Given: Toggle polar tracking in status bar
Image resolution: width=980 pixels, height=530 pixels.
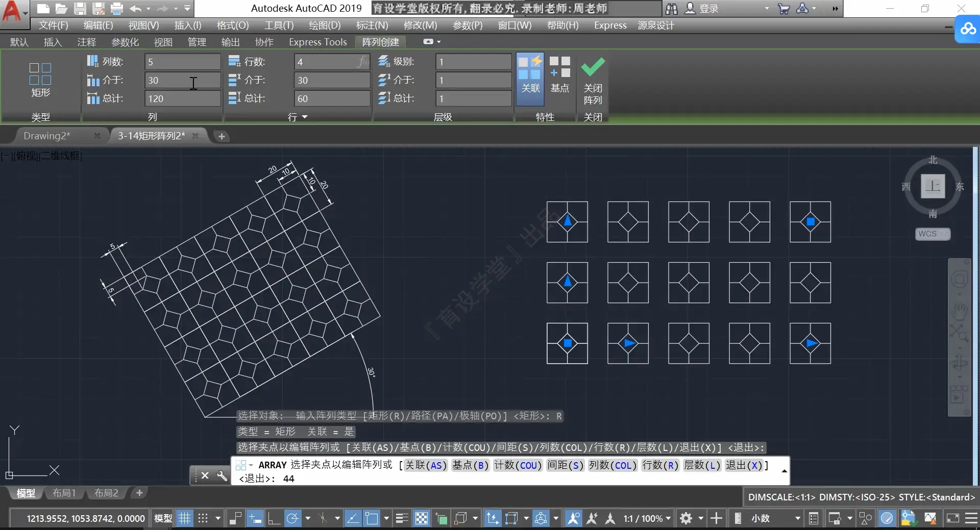Looking at the screenshot, I should click(x=292, y=518).
